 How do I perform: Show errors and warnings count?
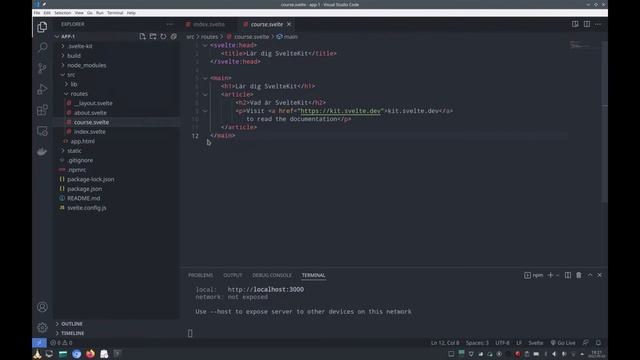point(61,343)
